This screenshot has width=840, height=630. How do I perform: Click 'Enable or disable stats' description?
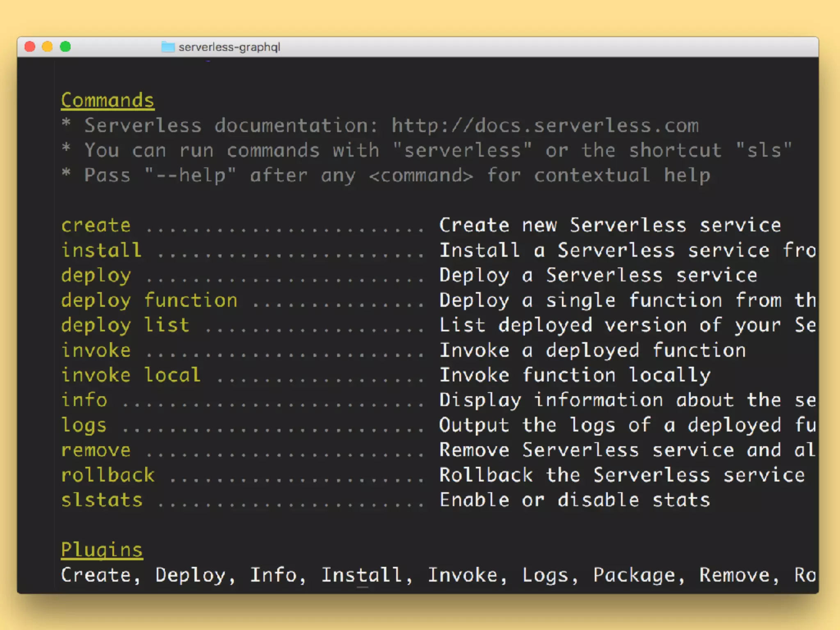coord(574,500)
